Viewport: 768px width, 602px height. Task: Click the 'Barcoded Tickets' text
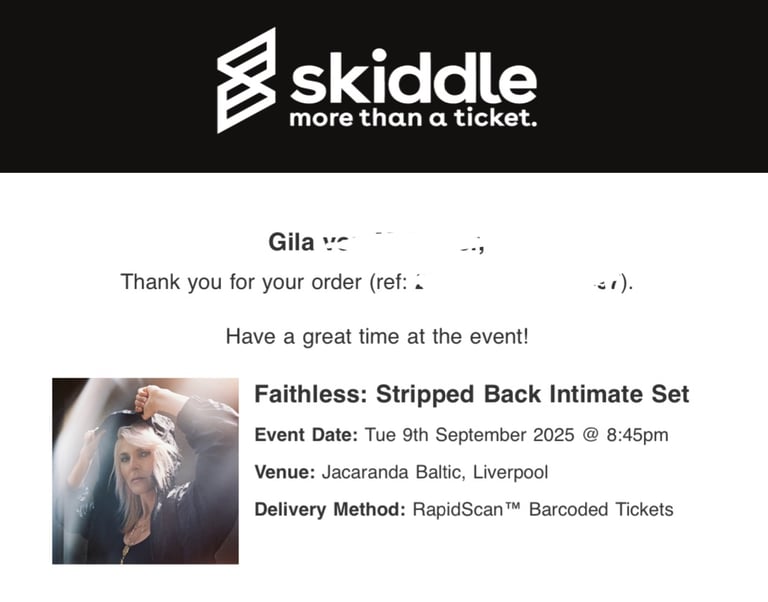click(601, 509)
